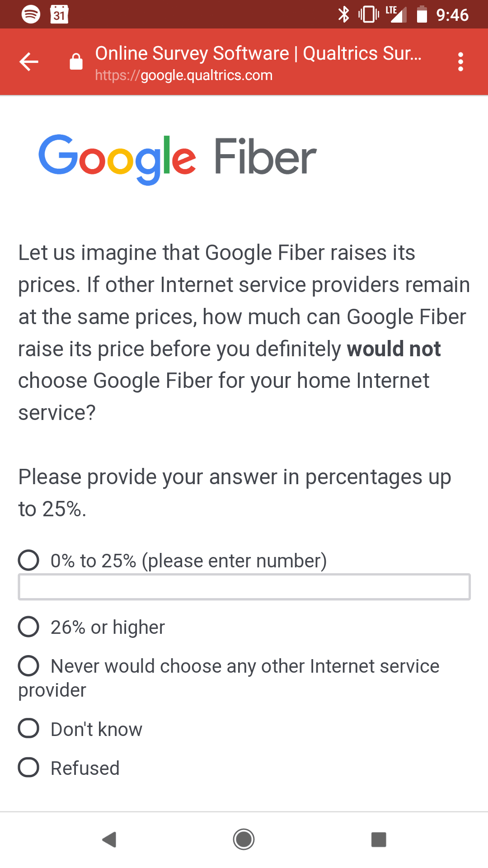Tap the calendar 31 notification icon
Image resolution: width=488 pixels, height=868 pixels.
pos(59,14)
